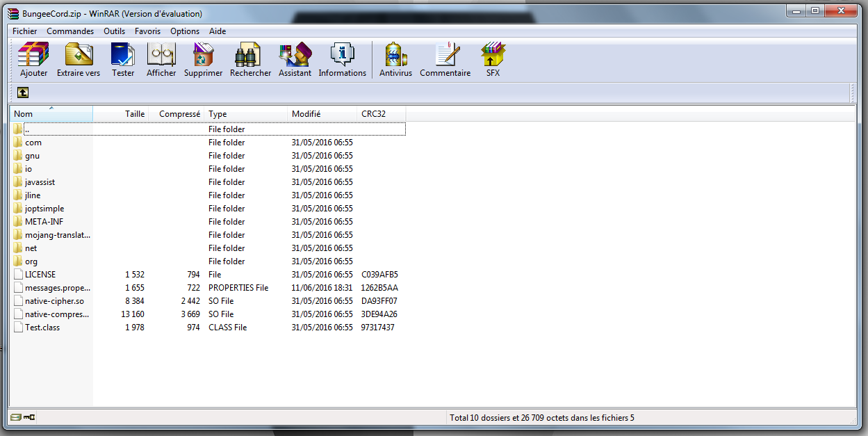Select the joptsimple folder icon

18,208
